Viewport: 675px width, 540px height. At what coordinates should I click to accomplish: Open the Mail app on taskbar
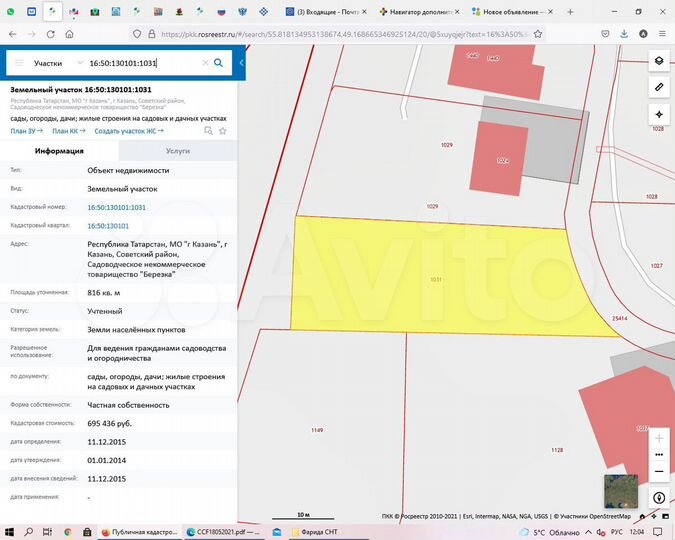277,532
